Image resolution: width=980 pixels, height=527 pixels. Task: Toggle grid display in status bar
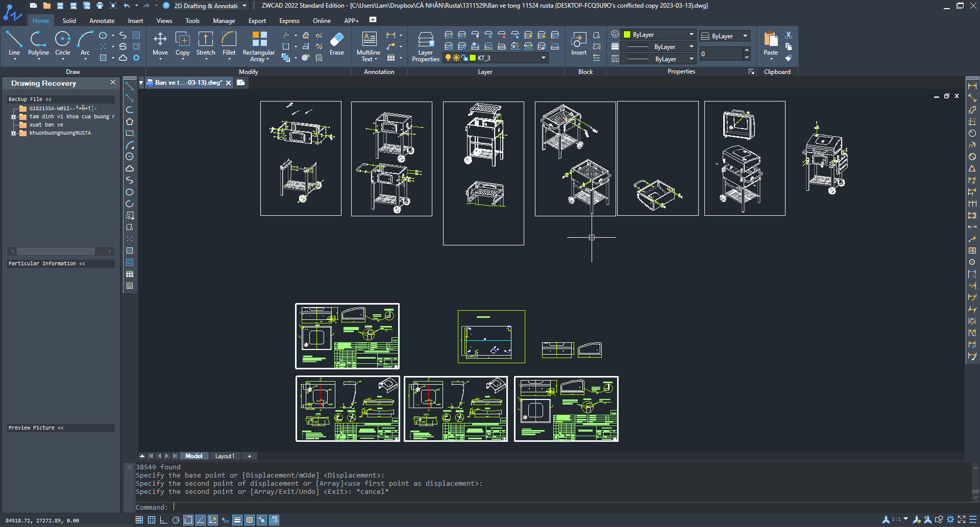(x=152, y=520)
